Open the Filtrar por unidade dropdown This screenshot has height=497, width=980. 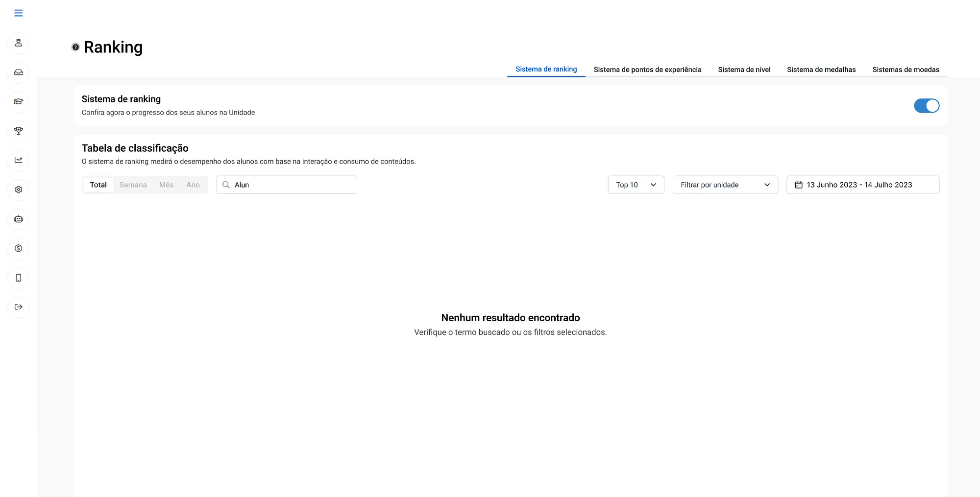(x=725, y=185)
